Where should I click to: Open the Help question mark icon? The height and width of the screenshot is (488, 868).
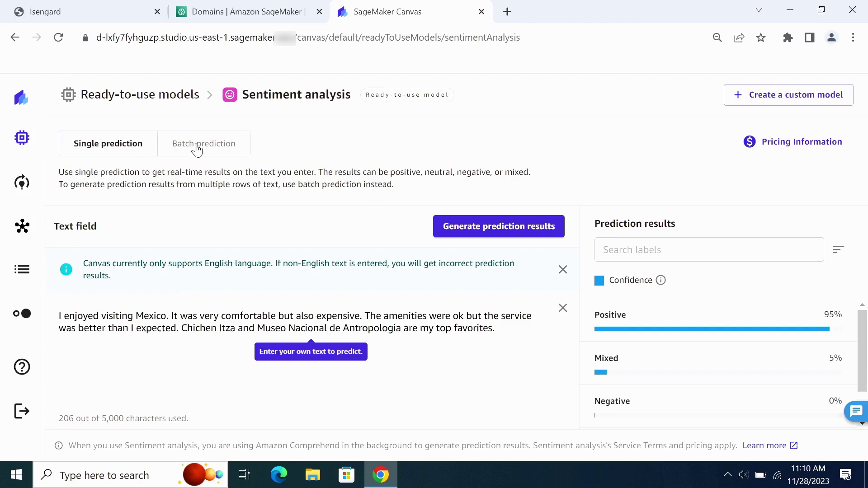(22, 367)
